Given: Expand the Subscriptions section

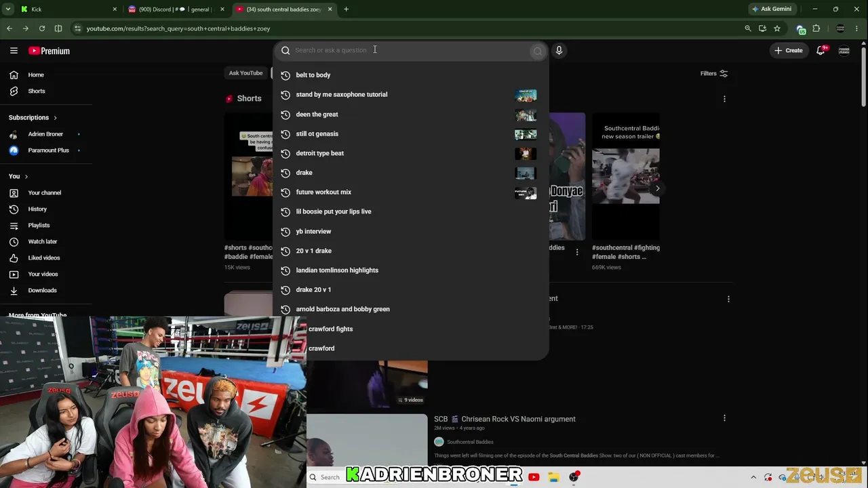Looking at the screenshot, I should pos(33,117).
